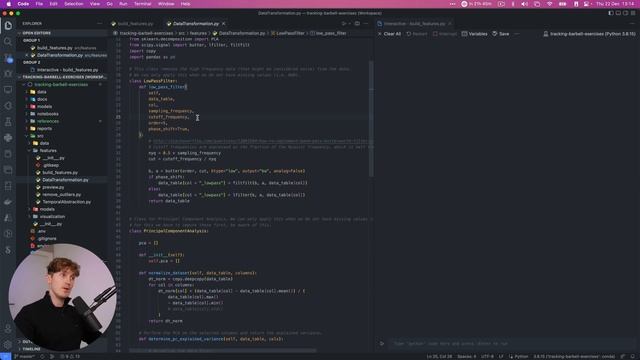Open the Explorer view in activity bar

tap(8, 25)
